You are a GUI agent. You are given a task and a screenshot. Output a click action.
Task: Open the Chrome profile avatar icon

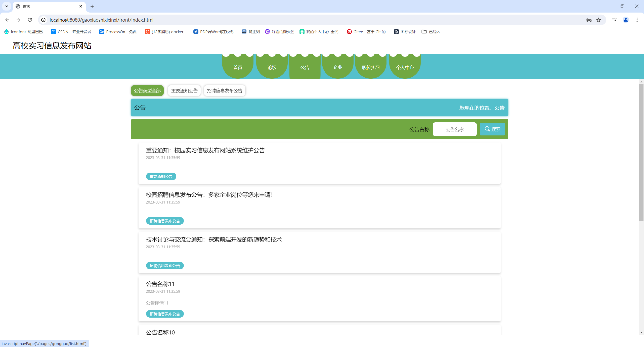[x=626, y=20]
